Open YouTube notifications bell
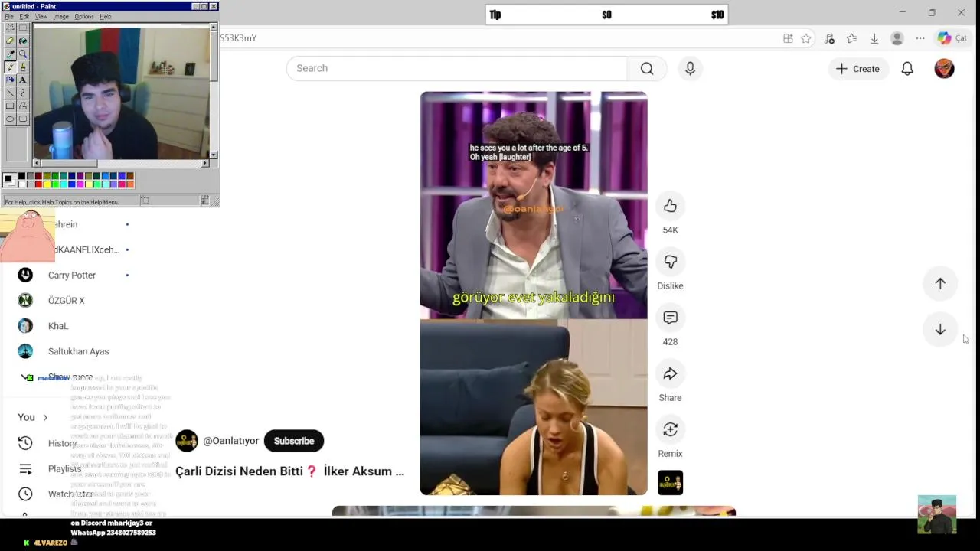Screen dimensions: 980x551 click(907, 69)
